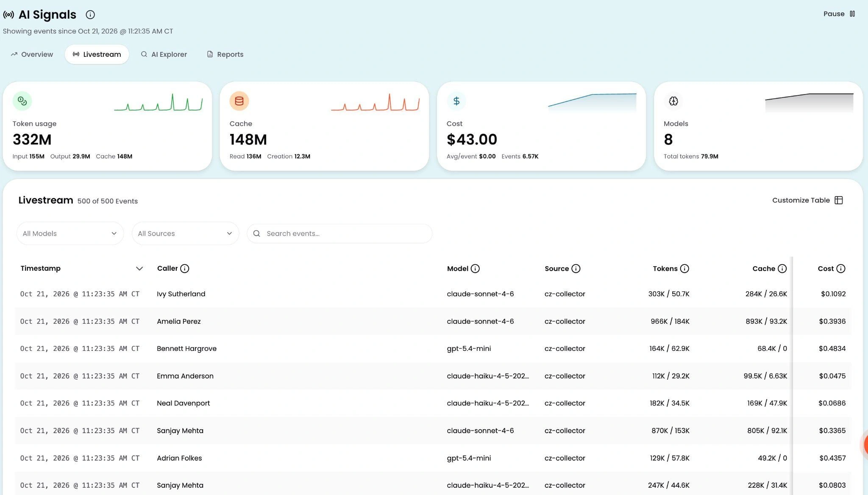This screenshot has width=868, height=495.
Task: Select the Amelia Perez caller
Action: [x=178, y=321]
